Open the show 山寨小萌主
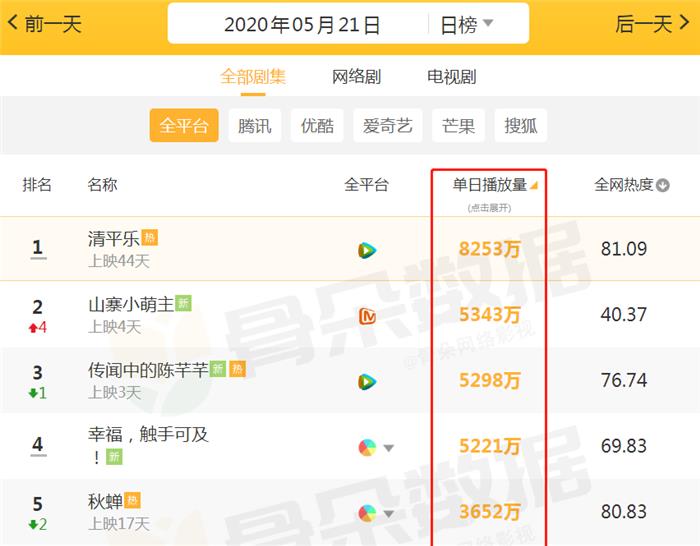700x546 pixels. tap(131, 304)
